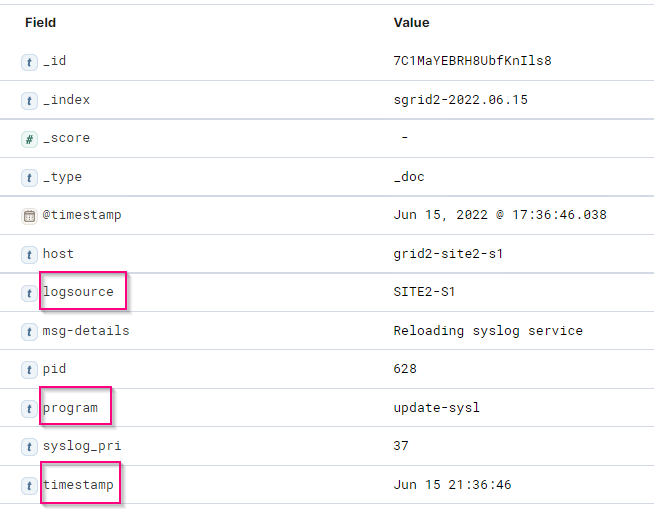Click the text type icon beside _id
This screenshot has height=509, width=654.
pyautogui.click(x=29, y=61)
